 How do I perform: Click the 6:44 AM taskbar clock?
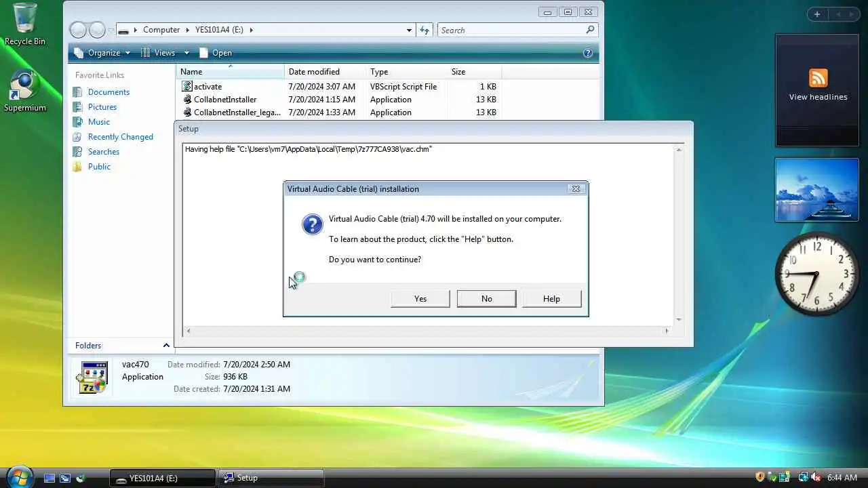tap(842, 478)
